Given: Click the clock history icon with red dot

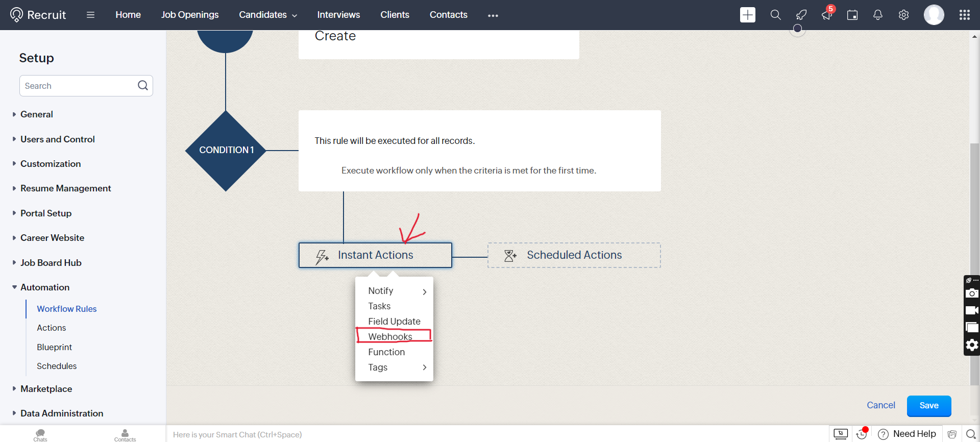Looking at the screenshot, I should (862, 434).
